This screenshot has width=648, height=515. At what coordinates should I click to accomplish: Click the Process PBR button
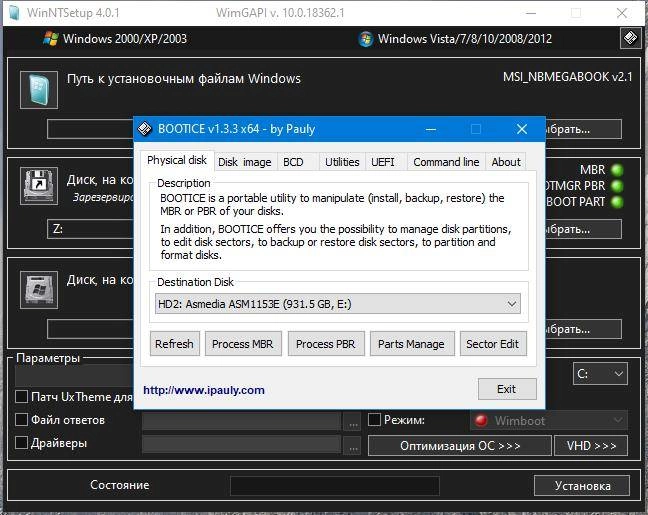point(326,343)
